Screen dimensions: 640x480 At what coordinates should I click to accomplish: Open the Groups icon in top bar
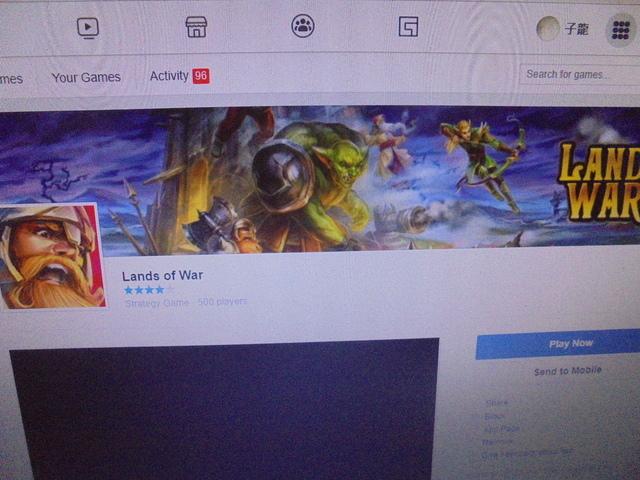point(302,26)
